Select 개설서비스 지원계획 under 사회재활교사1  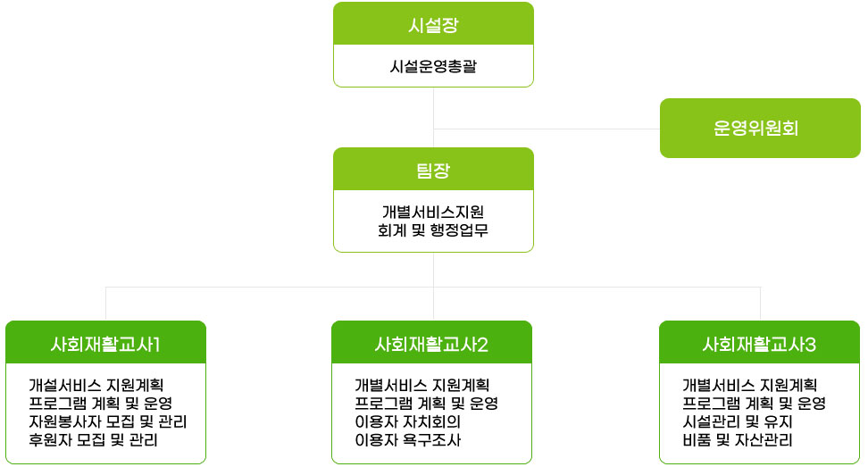point(96,385)
